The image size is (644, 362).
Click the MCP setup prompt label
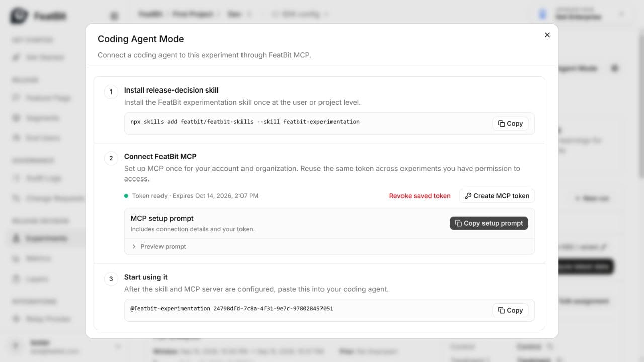(162, 218)
